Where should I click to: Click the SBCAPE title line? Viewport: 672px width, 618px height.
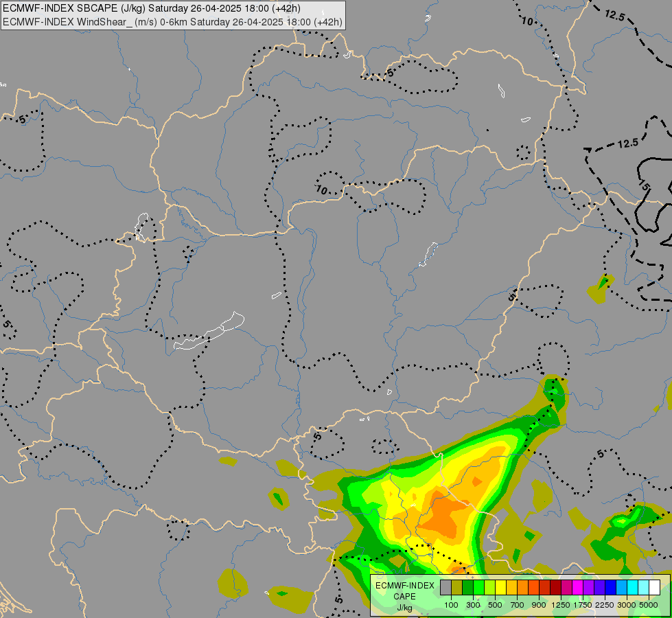[152, 8]
